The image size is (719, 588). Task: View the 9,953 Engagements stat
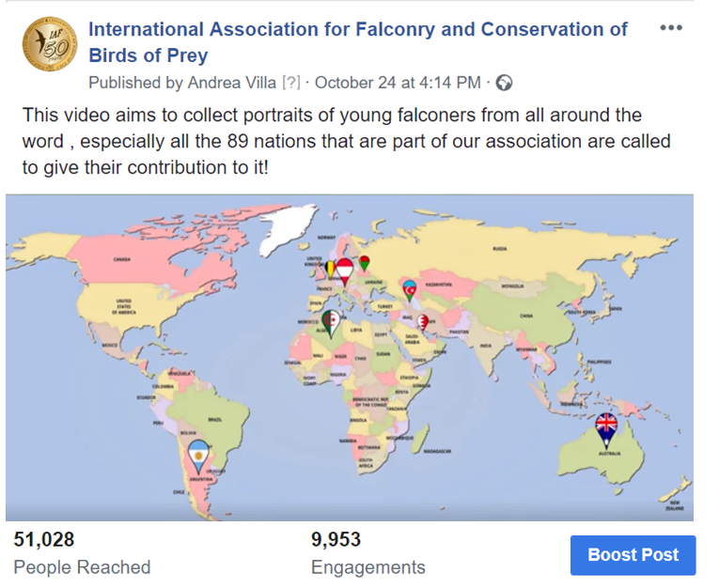(367, 553)
